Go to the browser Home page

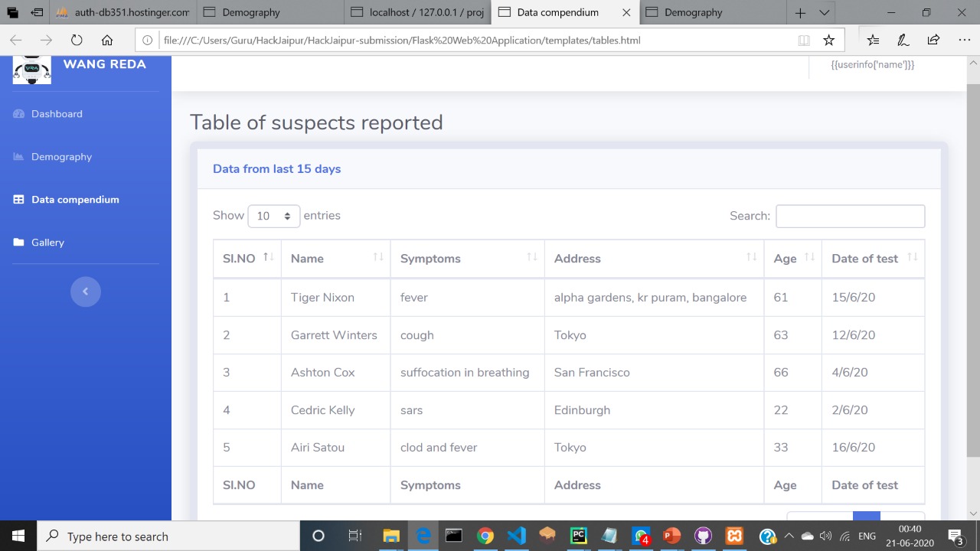(107, 41)
